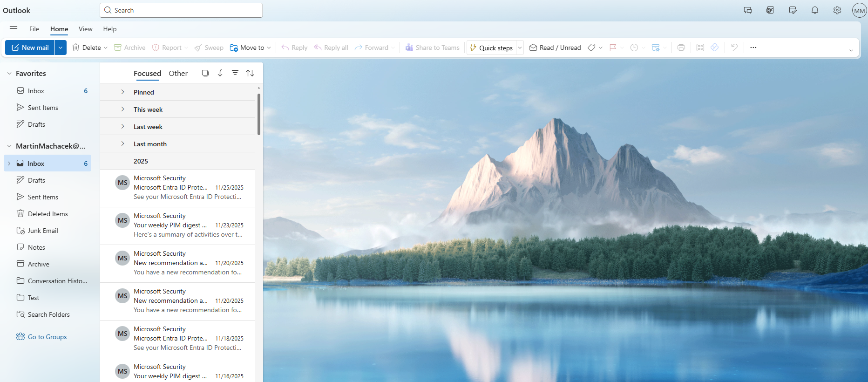Click the New mail button
The image size is (868, 382).
[x=30, y=48]
